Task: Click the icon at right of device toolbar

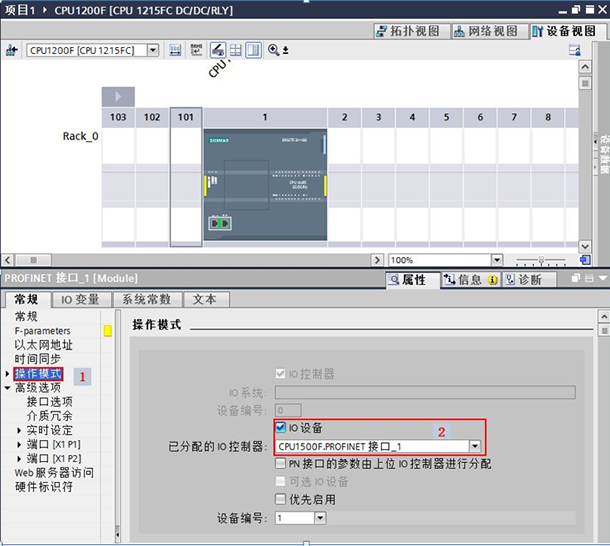Action: [575, 50]
